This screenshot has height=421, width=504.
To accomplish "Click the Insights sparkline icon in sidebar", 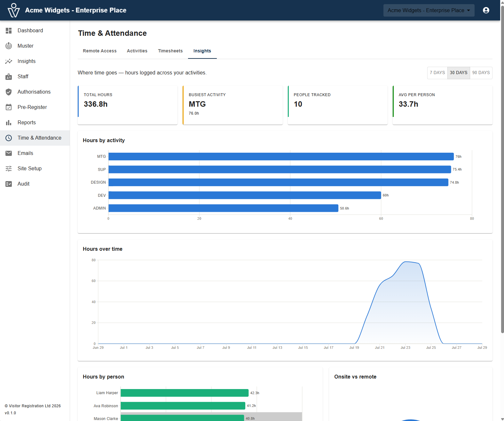I will [9, 61].
